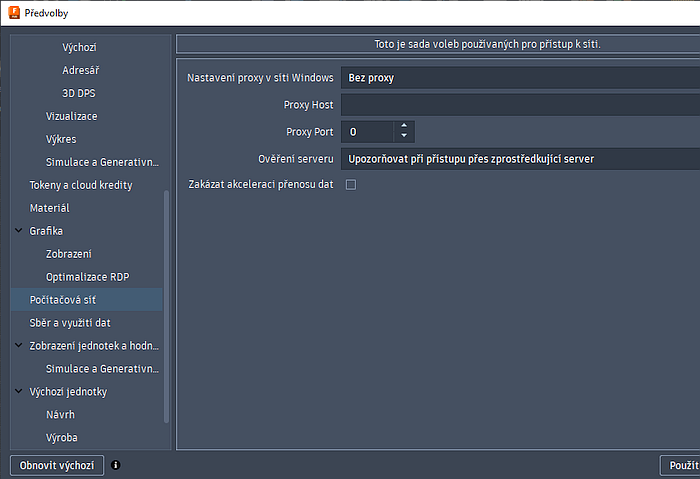The width and height of the screenshot is (700, 479).
Task: Decrease Proxy Port value with down arrow
Action: 404,137
